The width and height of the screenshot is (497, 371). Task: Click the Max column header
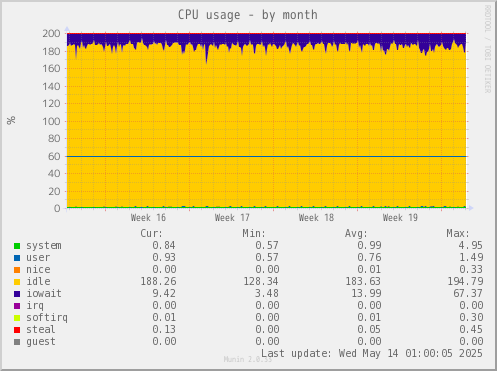coord(458,233)
